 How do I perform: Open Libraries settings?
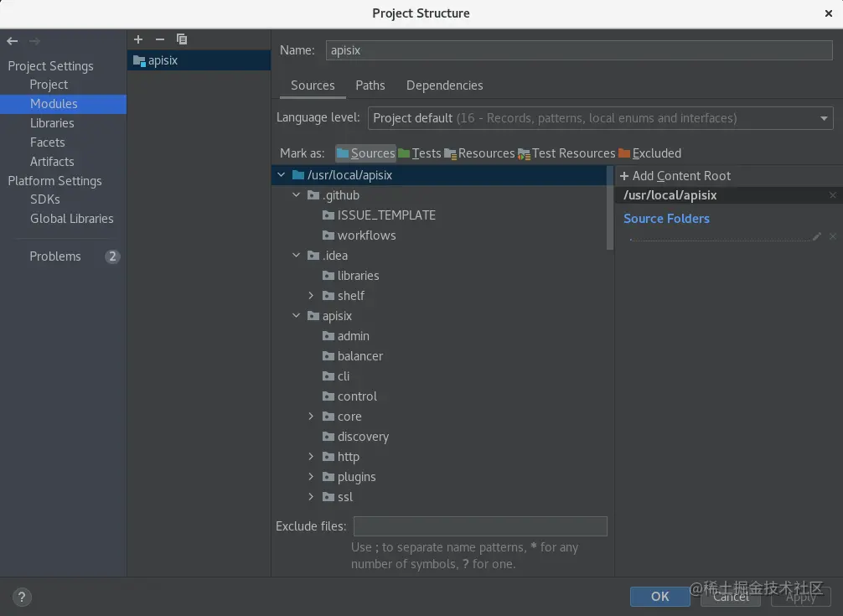(52, 123)
